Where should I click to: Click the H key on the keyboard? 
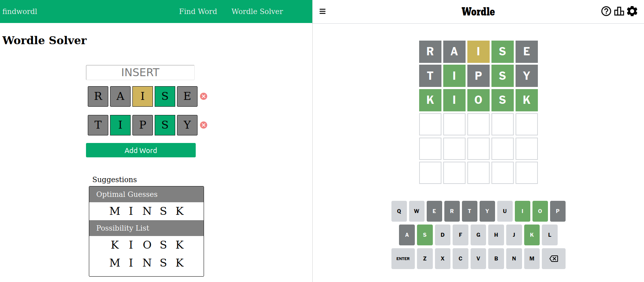click(496, 235)
